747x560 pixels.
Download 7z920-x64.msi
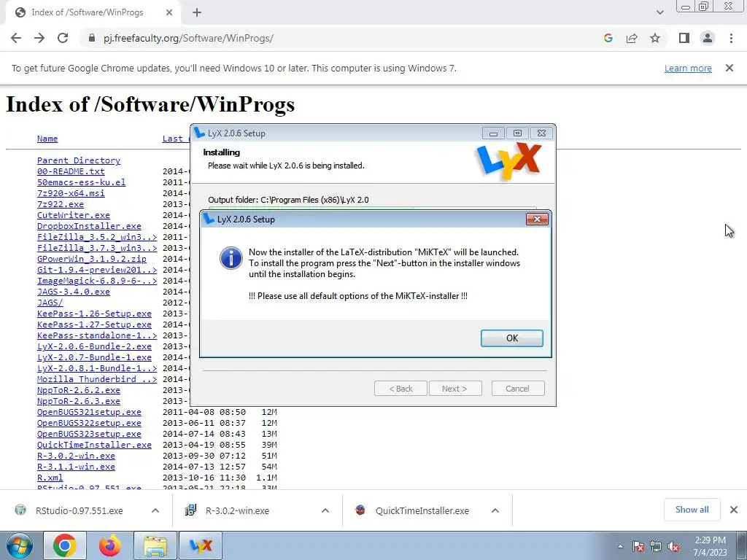click(71, 193)
